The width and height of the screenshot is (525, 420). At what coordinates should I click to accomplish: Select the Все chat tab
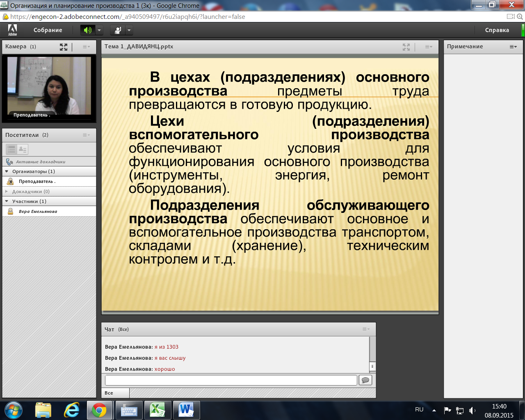coord(115,393)
